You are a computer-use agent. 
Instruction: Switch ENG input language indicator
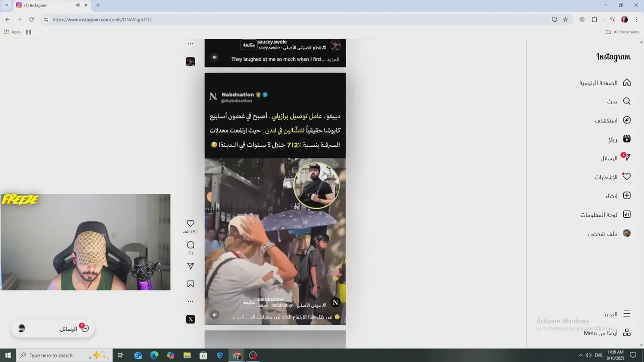point(598,355)
